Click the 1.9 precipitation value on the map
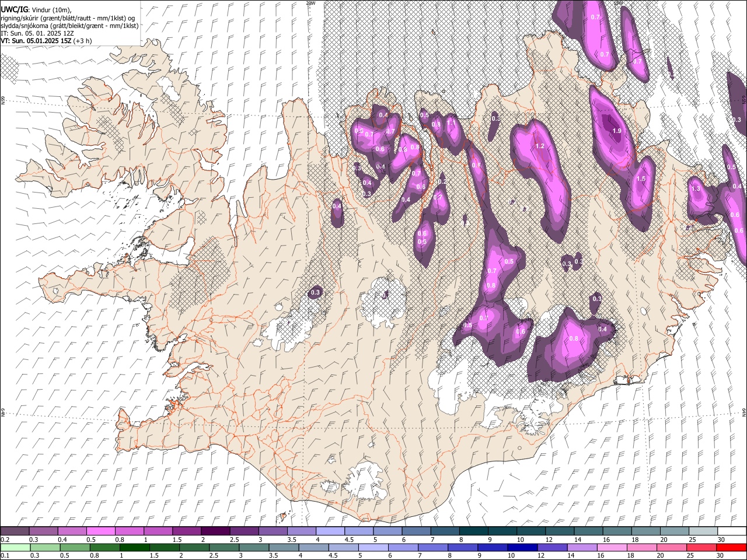 (617, 131)
